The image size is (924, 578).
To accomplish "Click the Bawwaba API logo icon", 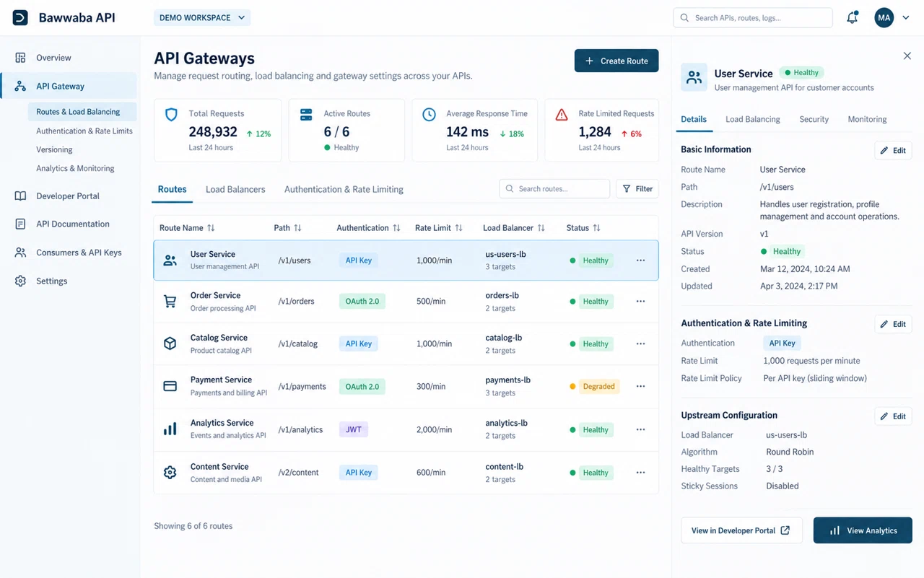I will tap(20, 17).
